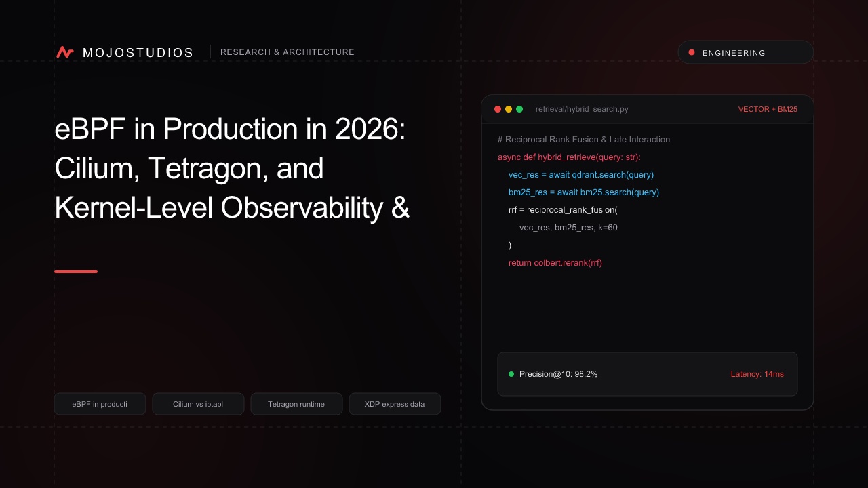Click the vec_res, bm25_res, k=60 line

pos(568,227)
